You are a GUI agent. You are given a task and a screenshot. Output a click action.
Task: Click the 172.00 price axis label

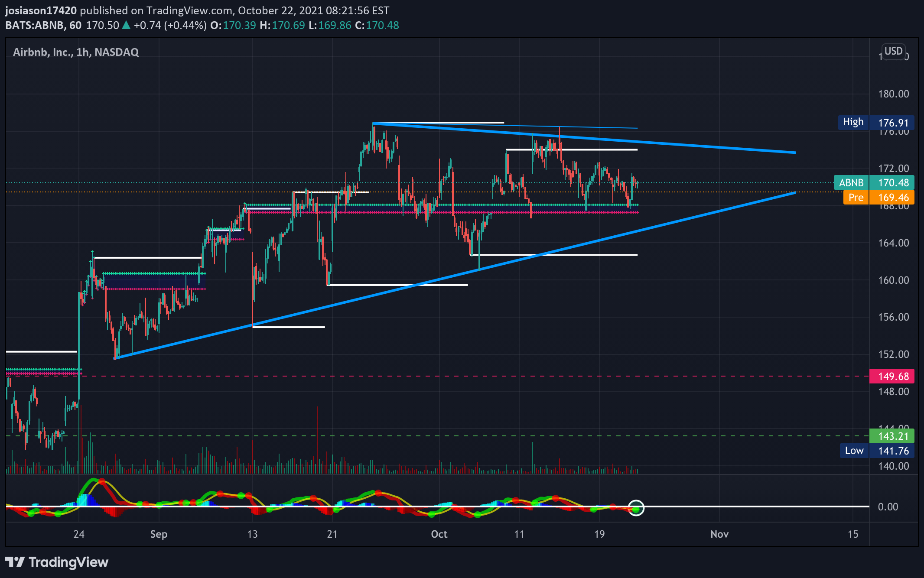pyautogui.click(x=893, y=169)
